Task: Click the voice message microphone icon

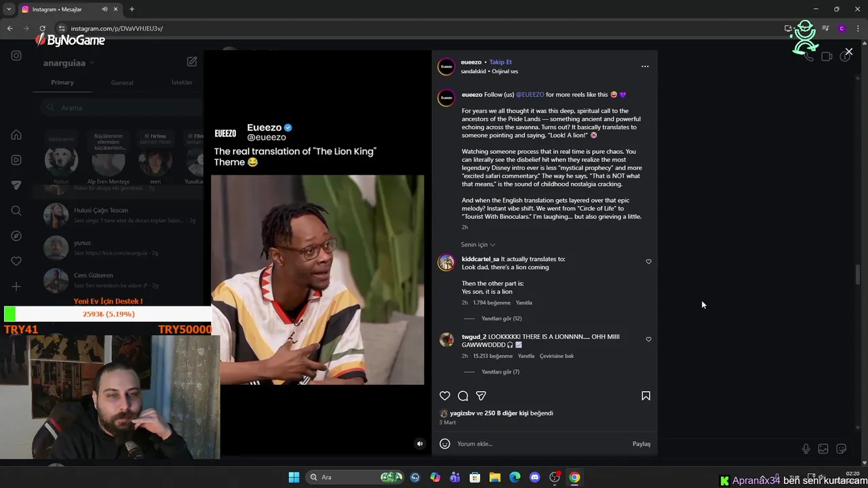Action: (806, 449)
